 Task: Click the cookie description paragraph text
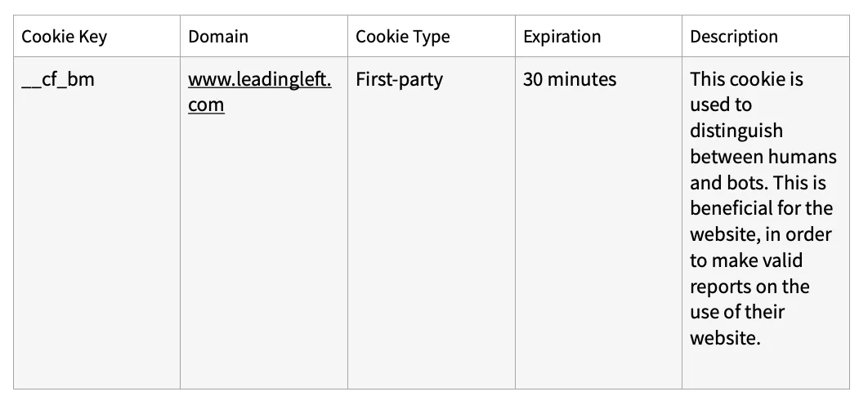tap(763, 208)
